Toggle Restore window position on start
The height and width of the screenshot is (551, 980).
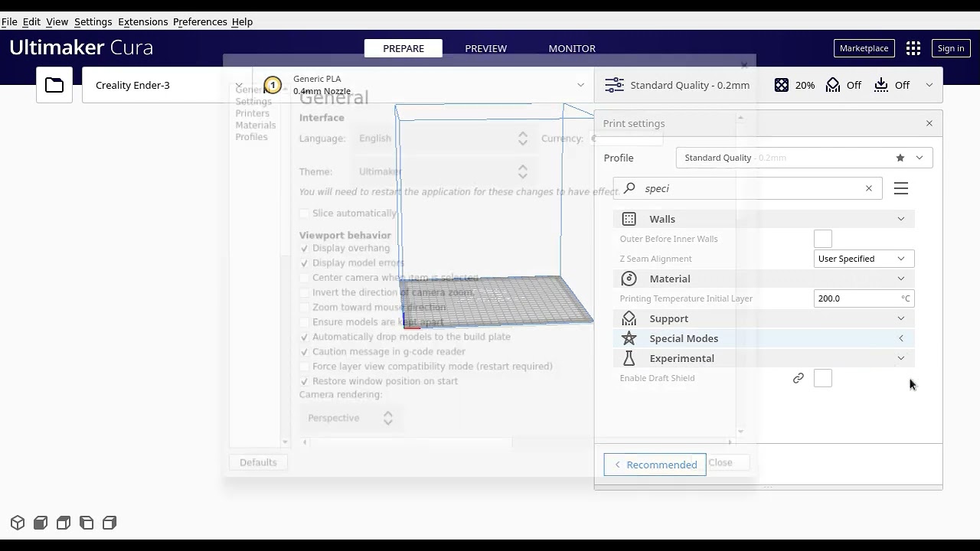pos(305,381)
